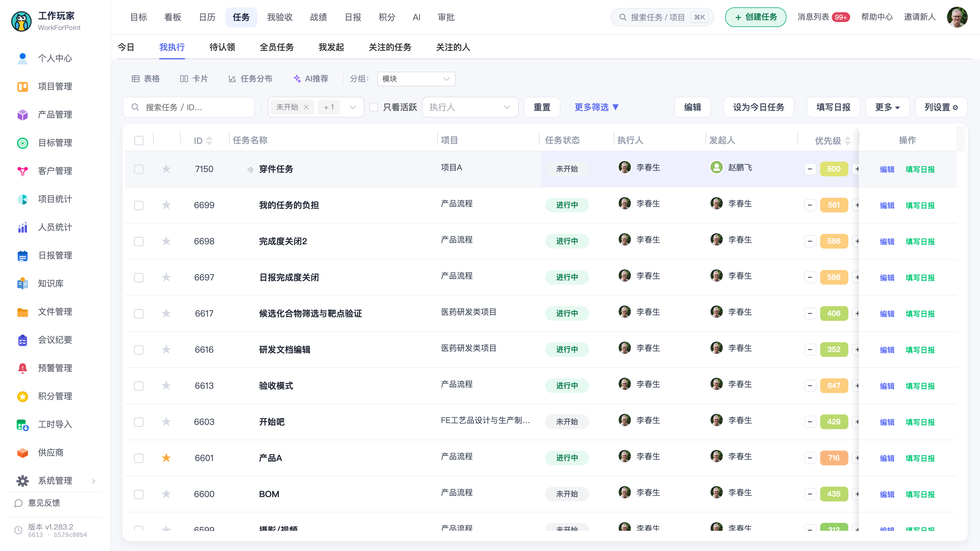Decrease priority of task 7150
The width and height of the screenshot is (980, 551).
(810, 169)
